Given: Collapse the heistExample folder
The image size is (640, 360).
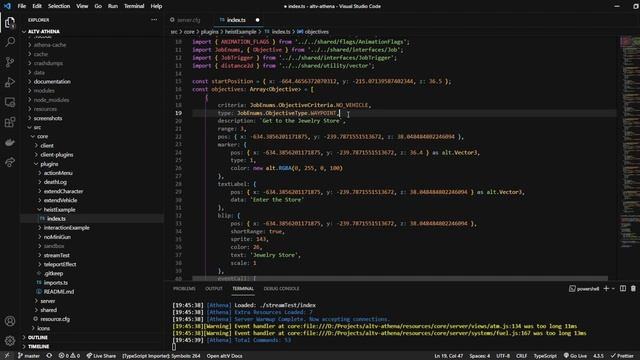Looking at the screenshot, I should click(60, 210).
